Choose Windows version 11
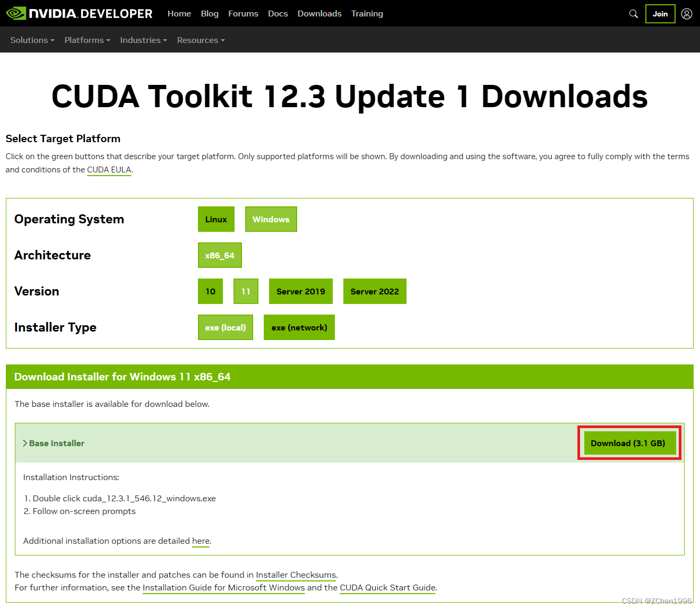 tap(246, 291)
